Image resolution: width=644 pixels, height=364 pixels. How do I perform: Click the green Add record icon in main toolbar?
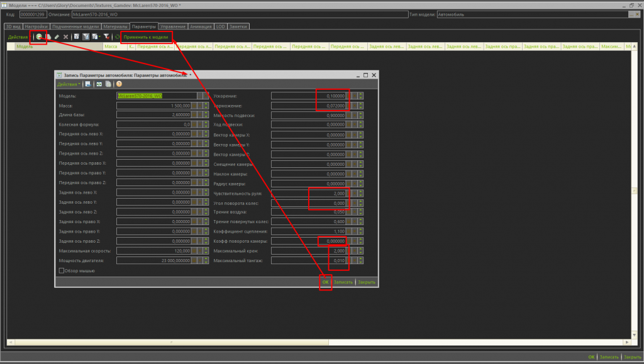[38, 37]
